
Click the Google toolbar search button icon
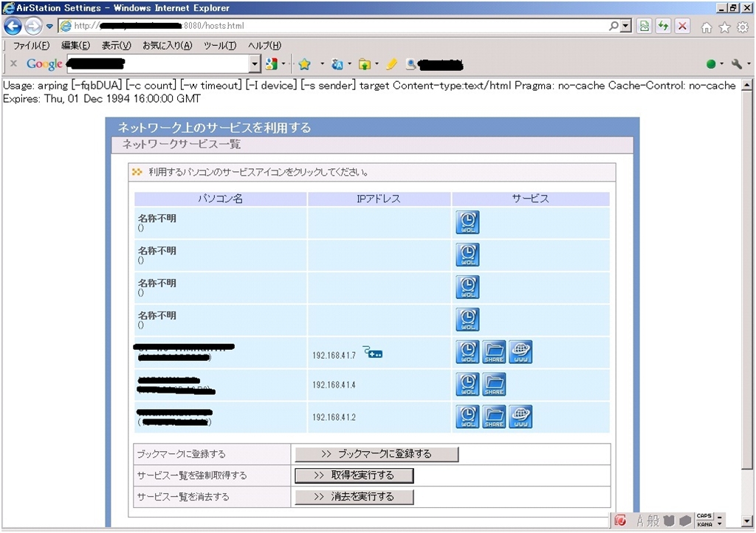[x=272, y=63]
